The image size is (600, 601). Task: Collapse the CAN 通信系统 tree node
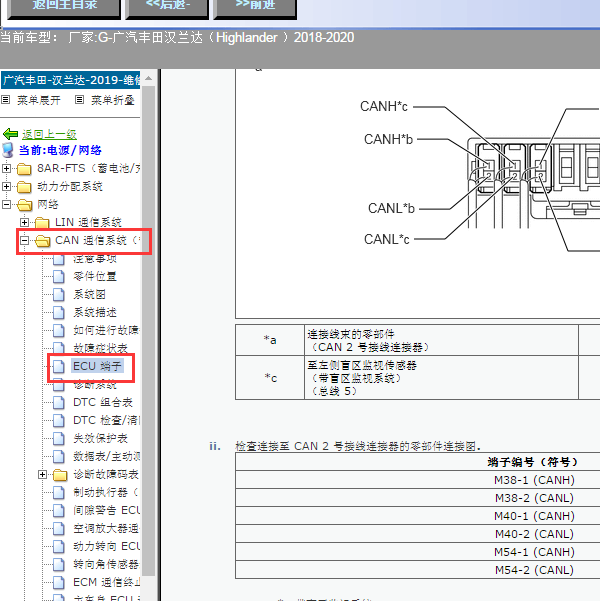[x=25, y=240]
